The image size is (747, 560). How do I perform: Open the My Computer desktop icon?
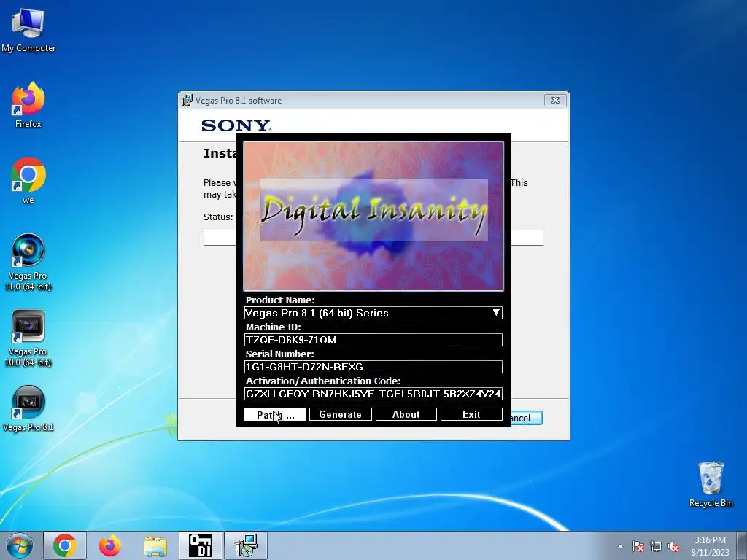tap(28, 31)
